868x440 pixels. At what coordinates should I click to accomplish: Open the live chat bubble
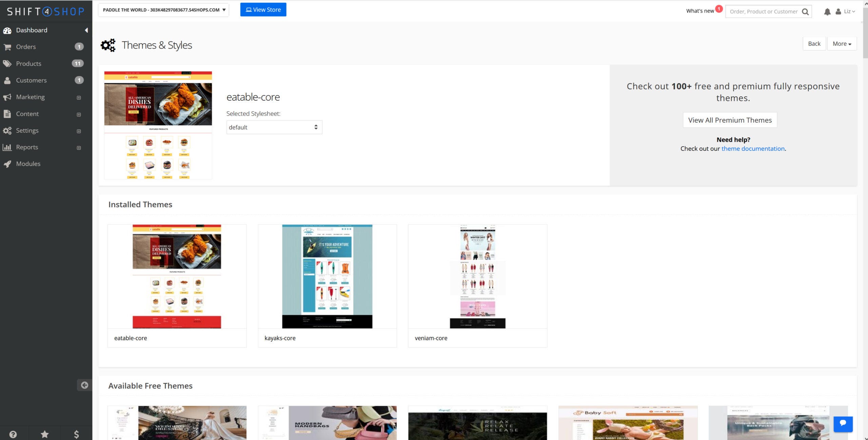click(x=843, y=423)
